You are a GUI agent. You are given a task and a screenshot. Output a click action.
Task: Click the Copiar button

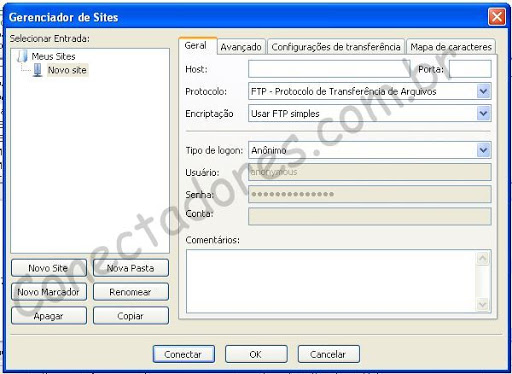(131, 316)
